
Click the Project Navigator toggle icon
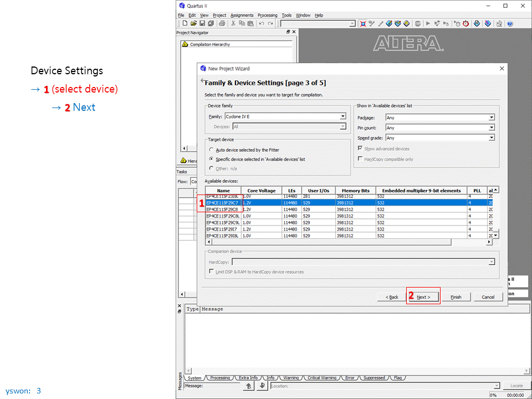pyautogui.click(x=362, y=23)
